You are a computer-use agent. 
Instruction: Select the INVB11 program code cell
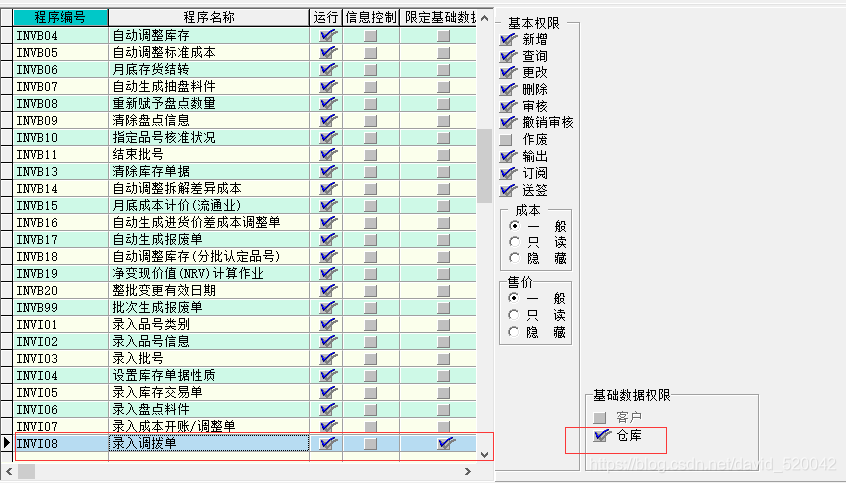60,155
